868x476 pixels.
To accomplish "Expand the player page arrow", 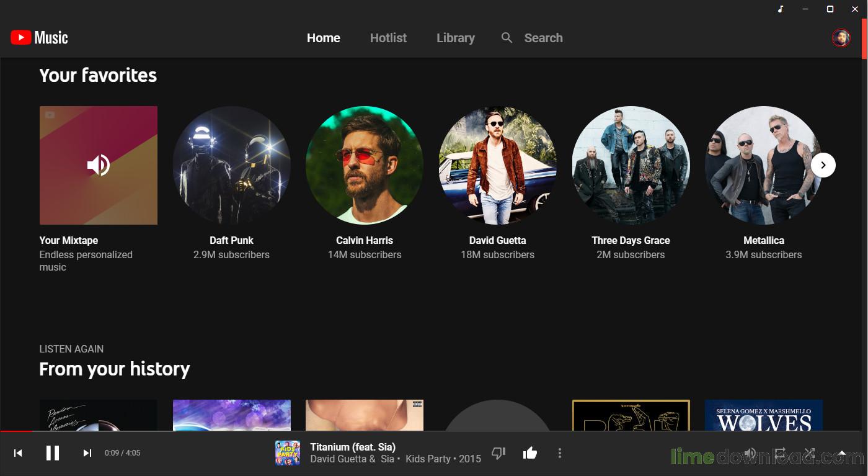I will tap(842, 453).
